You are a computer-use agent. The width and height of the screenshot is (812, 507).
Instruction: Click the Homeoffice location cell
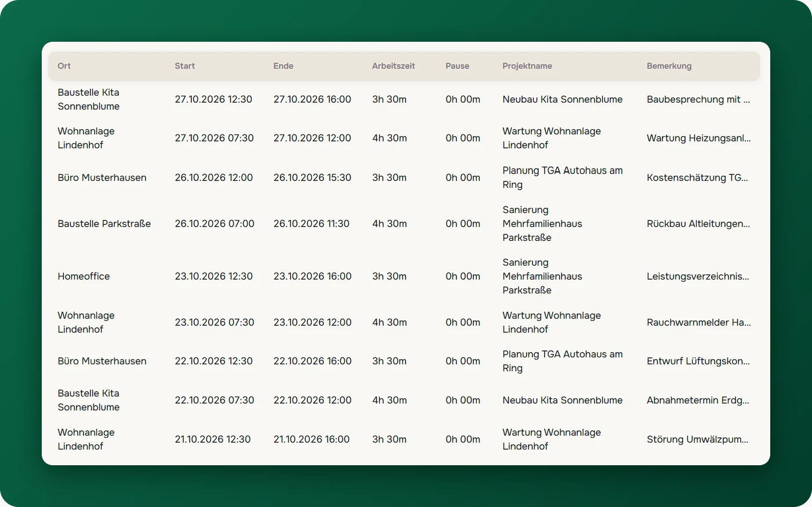(x=84, y=276)
